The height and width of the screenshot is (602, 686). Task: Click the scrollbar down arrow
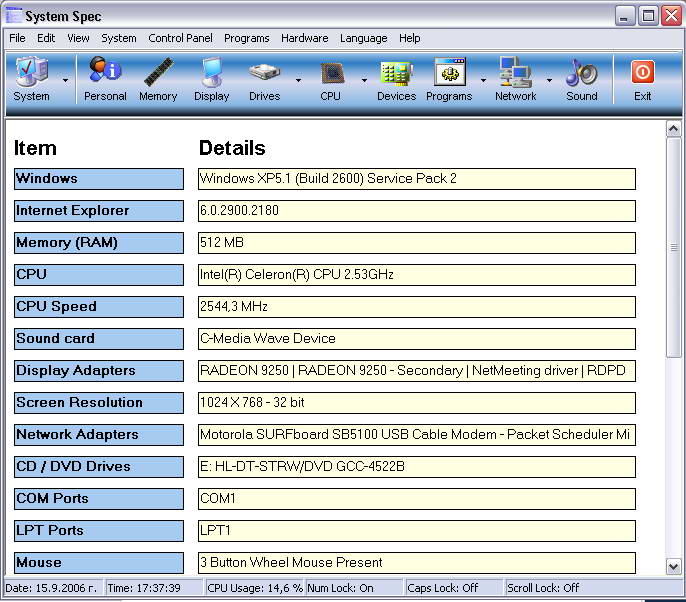coord(673,567)
